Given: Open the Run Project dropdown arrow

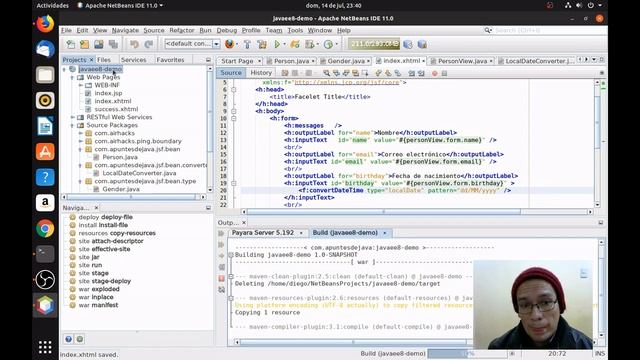Looking at the screenshot, I should (284, 44).
